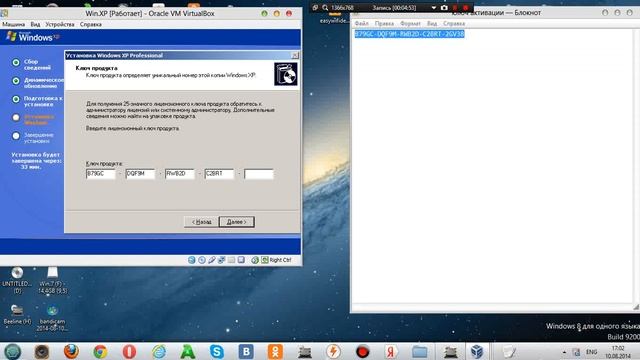Click the optical disc indicator in VirtualBox status bar
This screenshot has height=360, width=640.
tap(202, 260)
